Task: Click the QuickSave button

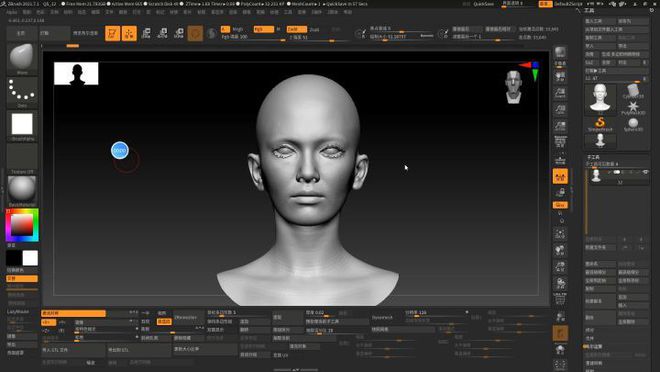Action: click(484, 4)
